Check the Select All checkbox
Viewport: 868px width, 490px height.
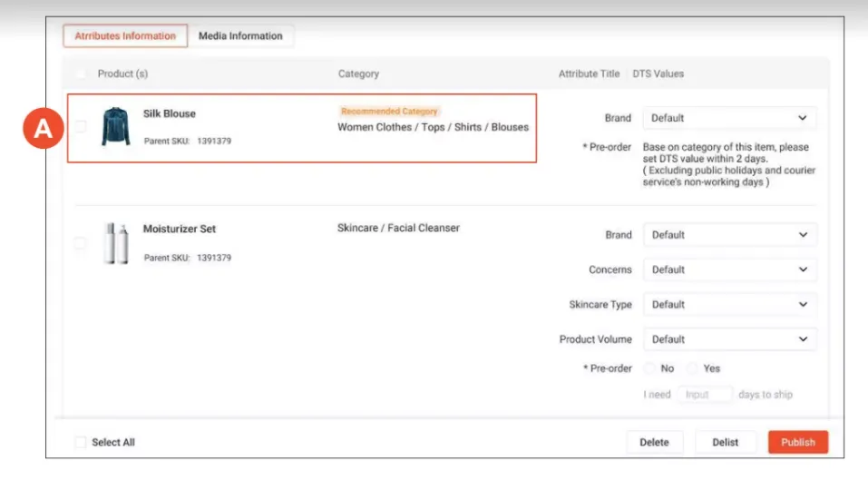[x=81, y=442]
